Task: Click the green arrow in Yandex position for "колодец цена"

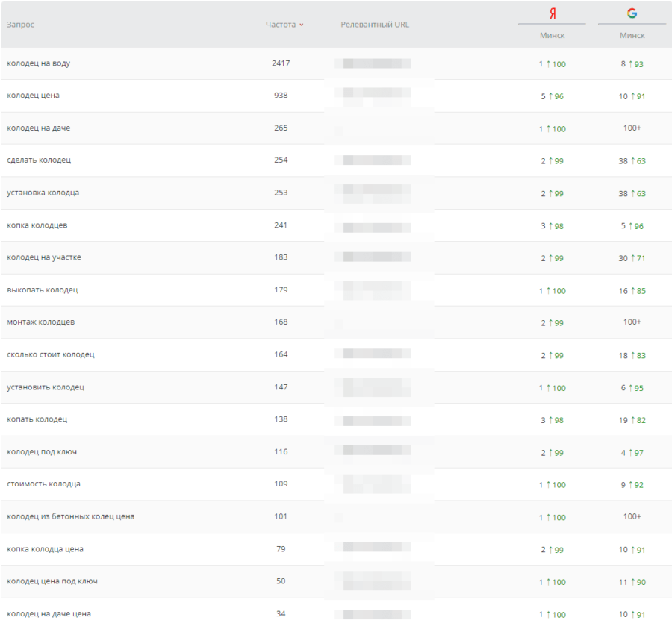Action: [549, 96]
